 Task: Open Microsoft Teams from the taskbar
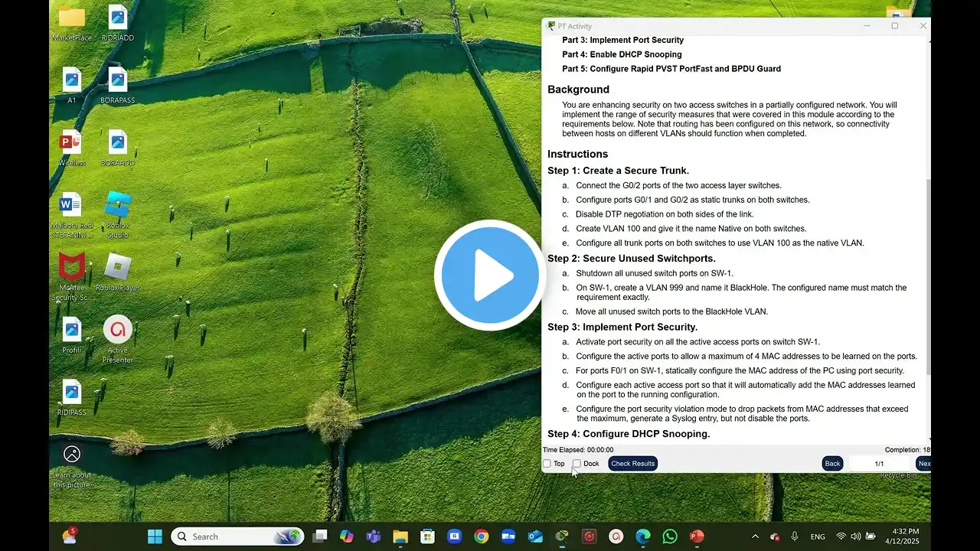click(x=374, y=536)
